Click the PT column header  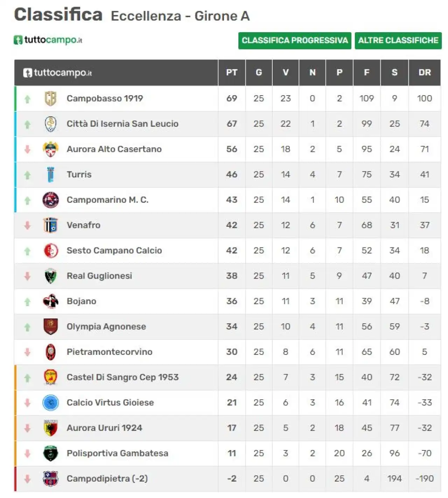(232, 72)
